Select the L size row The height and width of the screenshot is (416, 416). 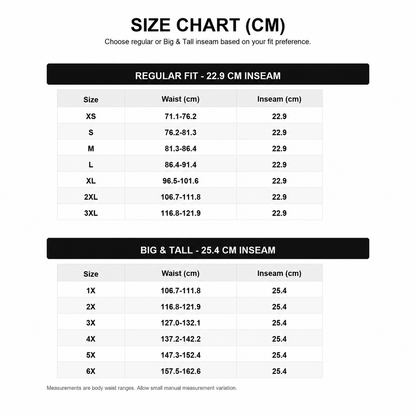[x=190, y=164]
